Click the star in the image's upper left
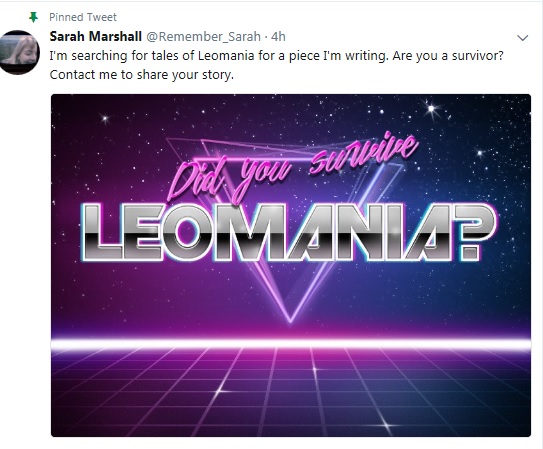This screenshot has height=449, width=543. [x=105, y=119]
